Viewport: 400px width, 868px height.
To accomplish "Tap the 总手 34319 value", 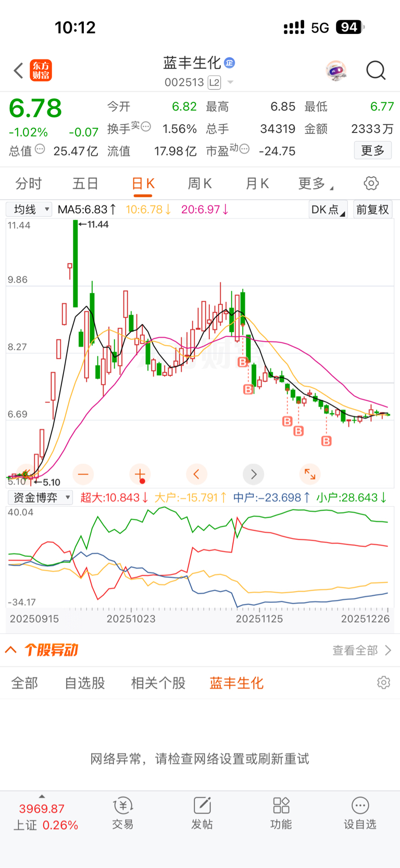I will tap(278, 129).
